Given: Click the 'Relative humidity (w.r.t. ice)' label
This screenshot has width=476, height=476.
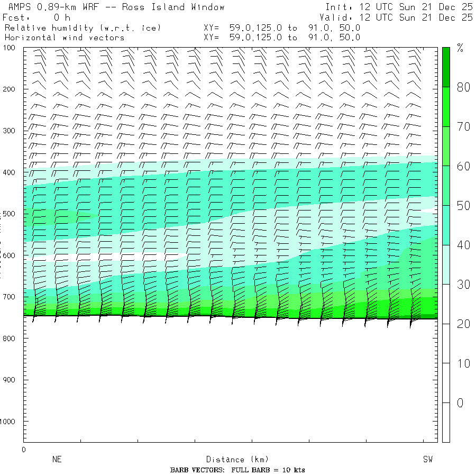Looking at the screenshot, I should tap(83, 28).
